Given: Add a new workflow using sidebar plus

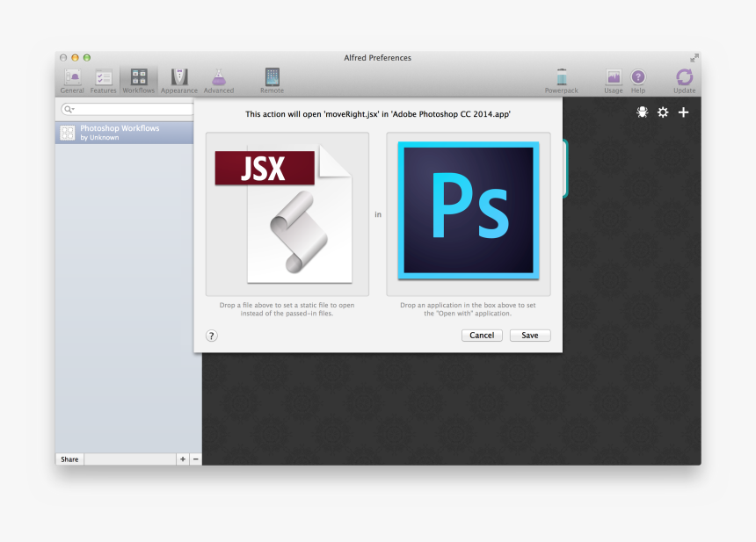Looking at the screenshot, I should 183,459.
